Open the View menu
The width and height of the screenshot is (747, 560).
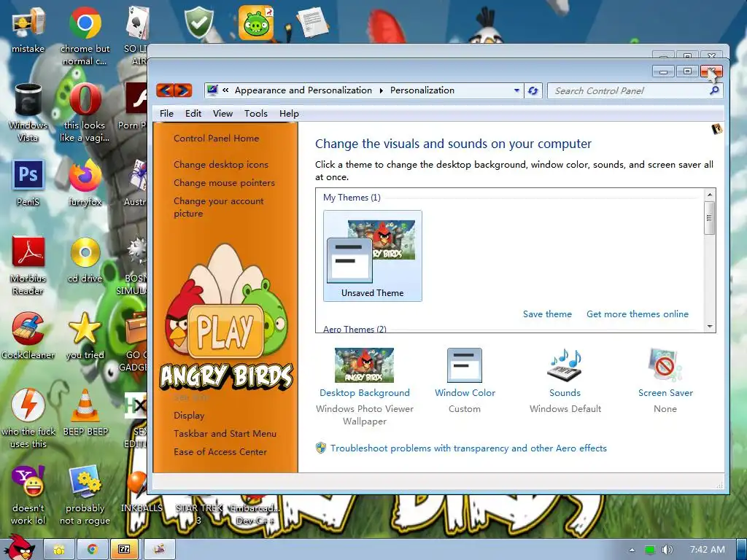coord(222,113)
